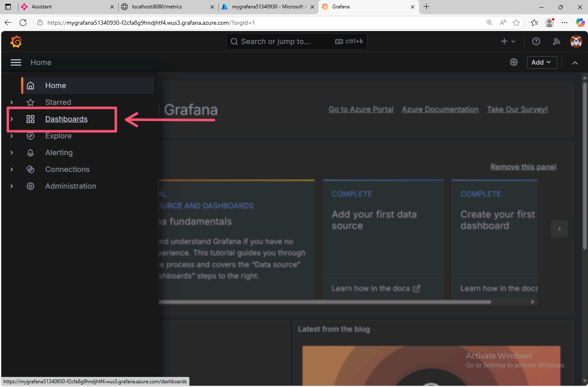The width and height of the screenshot is (588, 387).
Task: Collapse the top toolbar with chevron
Action: click(575, 62)
